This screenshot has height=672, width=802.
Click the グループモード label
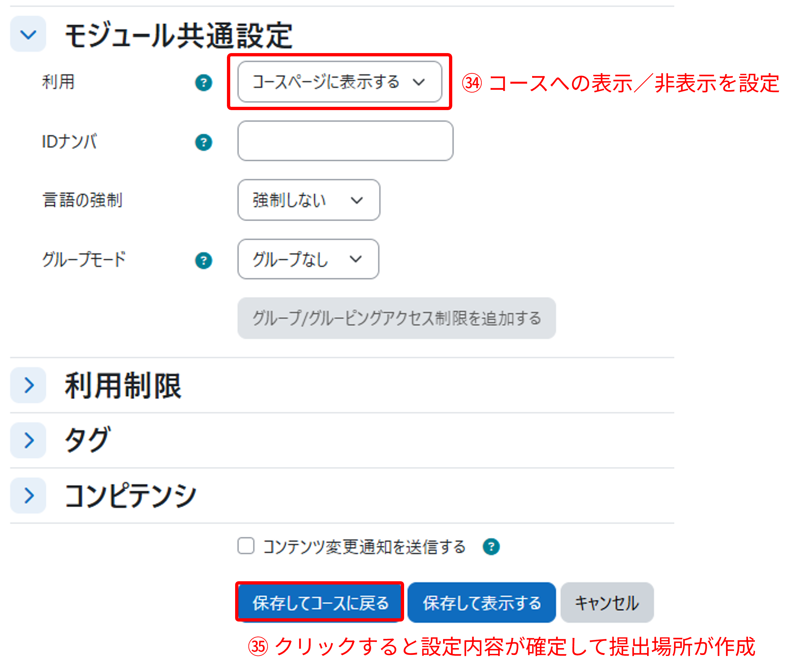pyautogui.click(x=84, y=259)
